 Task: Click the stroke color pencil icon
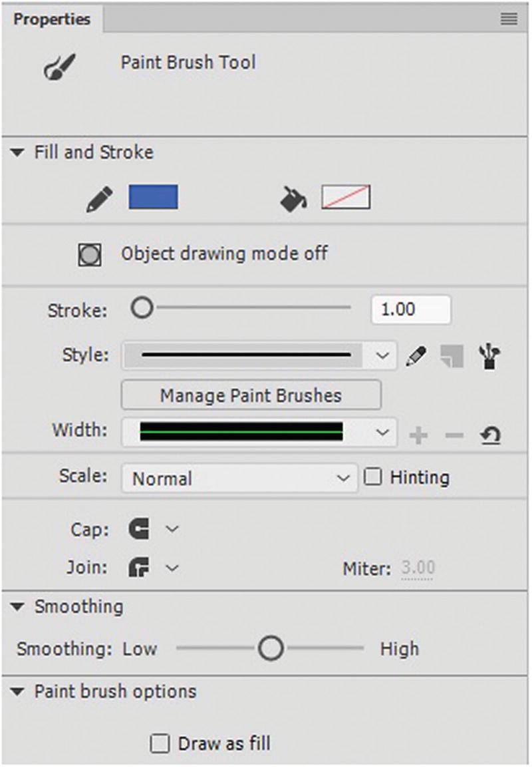[x=100, y=198]
